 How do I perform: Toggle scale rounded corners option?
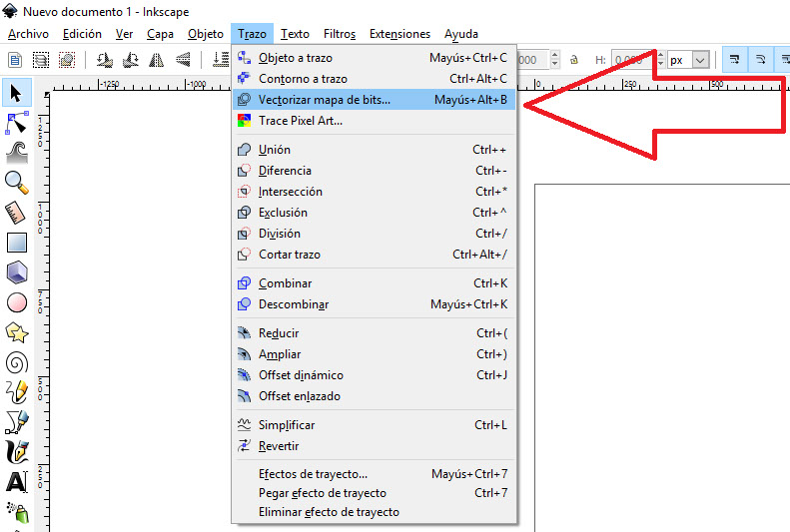[761, 60]
